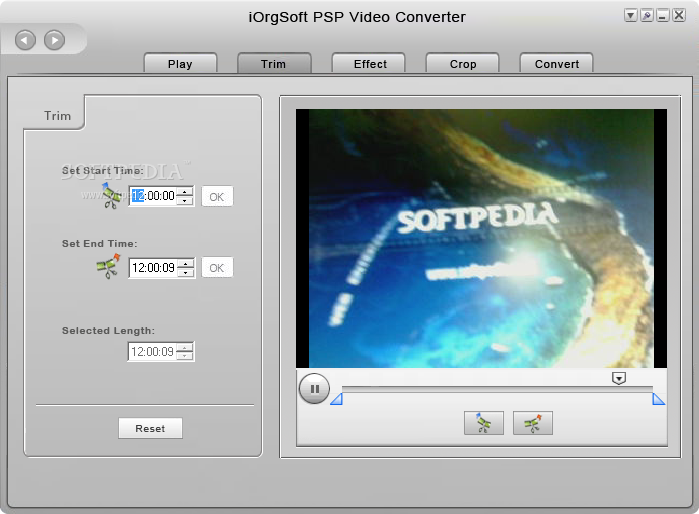The image size is (699, 514).
Task: Click into the Set Start Time field
Action: [x=153, y=196]
